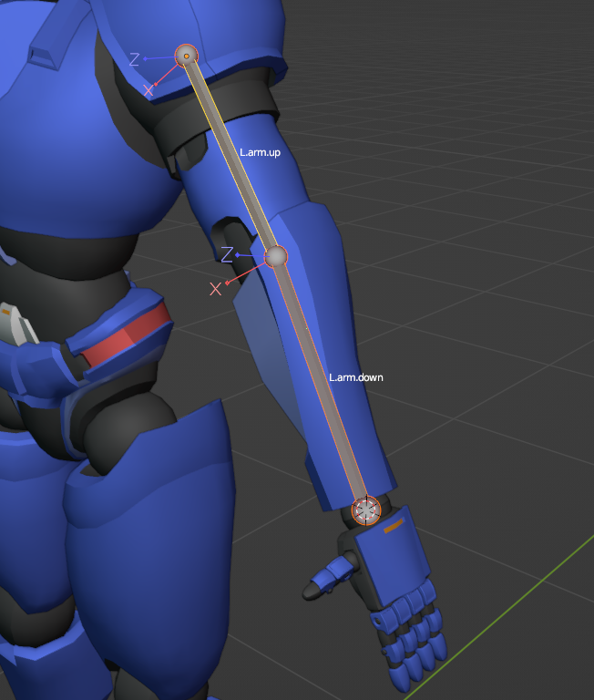
Task: Click the X axis label at the elbow
Action: point(216,289)
